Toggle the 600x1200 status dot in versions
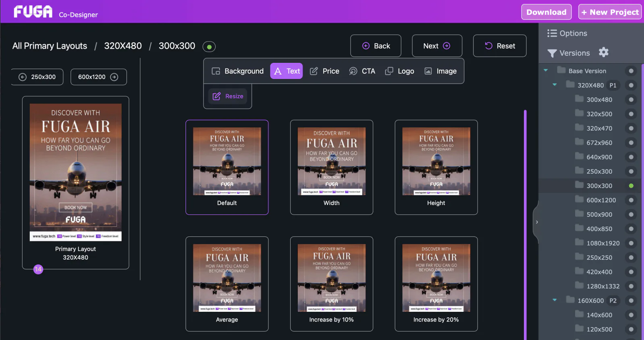Screen dimensions: 644x340 click(x=631, y=200)
